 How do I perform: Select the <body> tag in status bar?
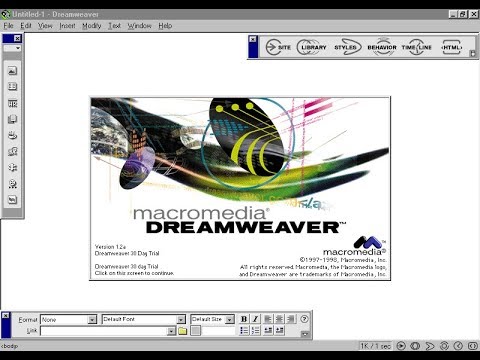point(9,346)
